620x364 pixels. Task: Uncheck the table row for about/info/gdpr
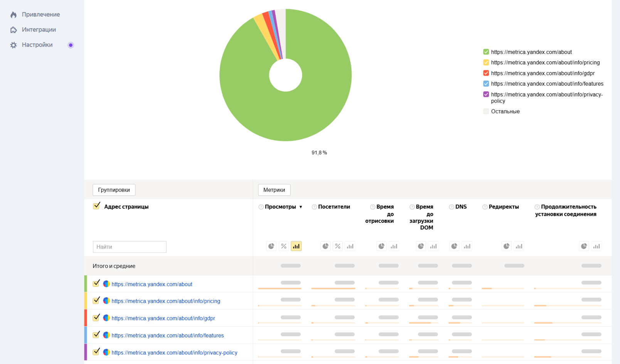coord(96,318)
